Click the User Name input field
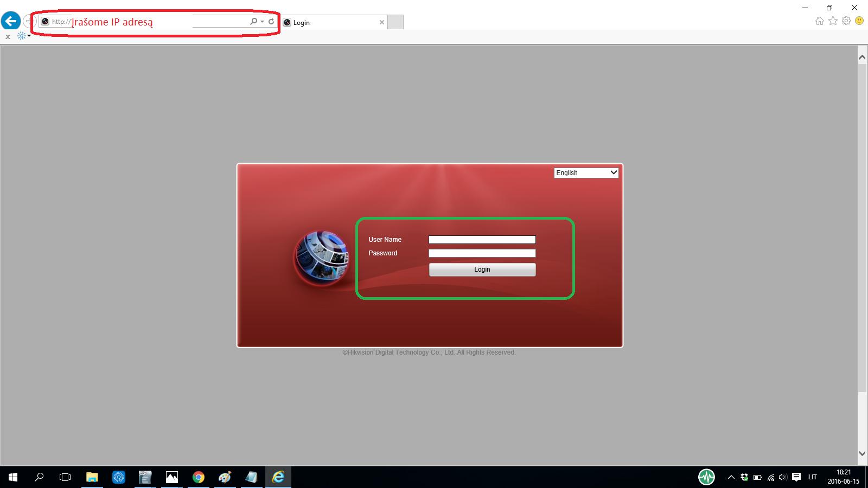 point(482,240)
